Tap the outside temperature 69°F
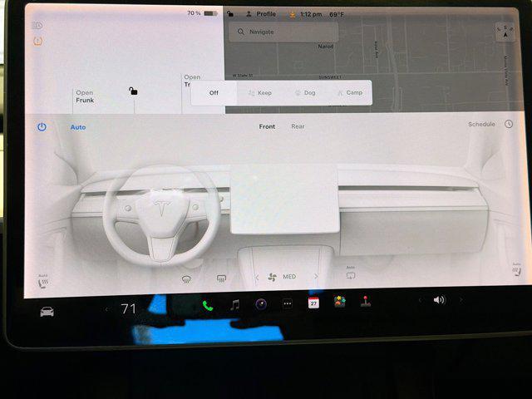This screenshot has width=532, height=399. [x=336, y=15]
